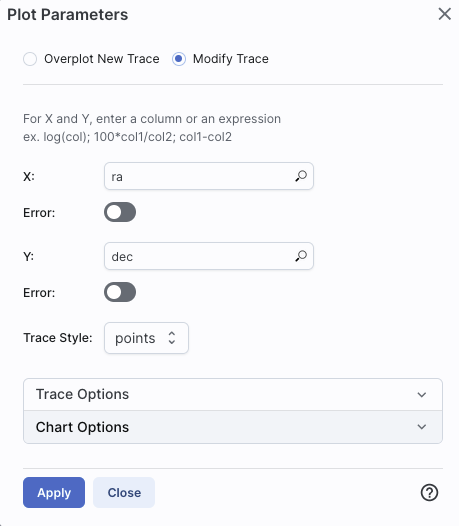Close Plot Parameters dialog with X icon
The height and width of the screenshot is (526, 459).
(445, 14)
